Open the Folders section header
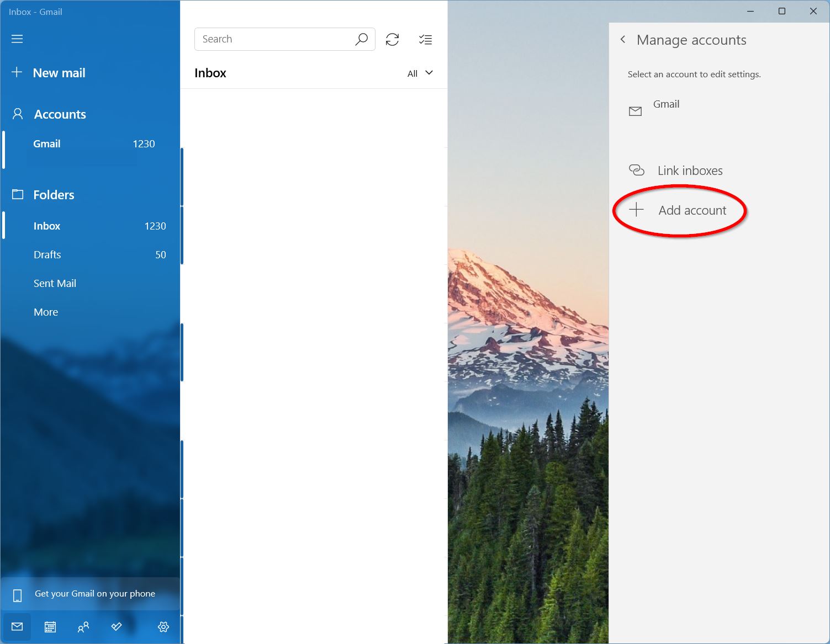Viewport: 830px width, 644px height. click(54, 195)
